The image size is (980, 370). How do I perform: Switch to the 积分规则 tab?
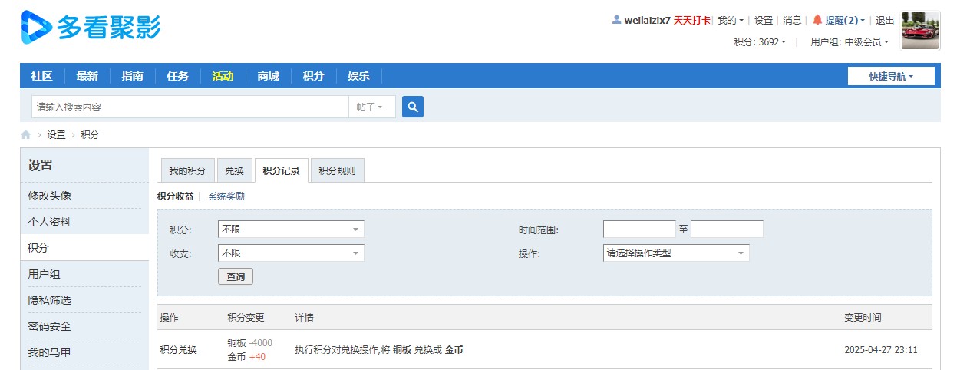coord(337,171)
